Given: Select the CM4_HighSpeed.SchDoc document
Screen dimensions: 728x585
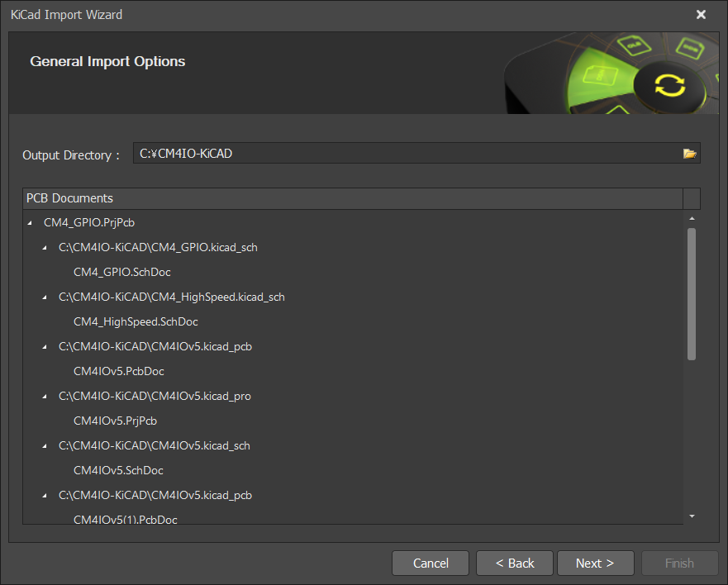Looking at the screenshot, I should tap(136, 321).
